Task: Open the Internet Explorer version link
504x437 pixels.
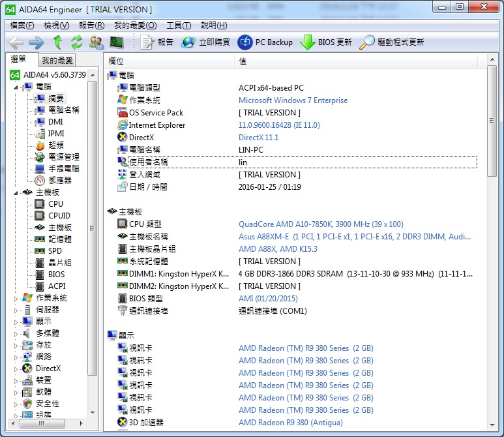Action: (x=279, y=125)
